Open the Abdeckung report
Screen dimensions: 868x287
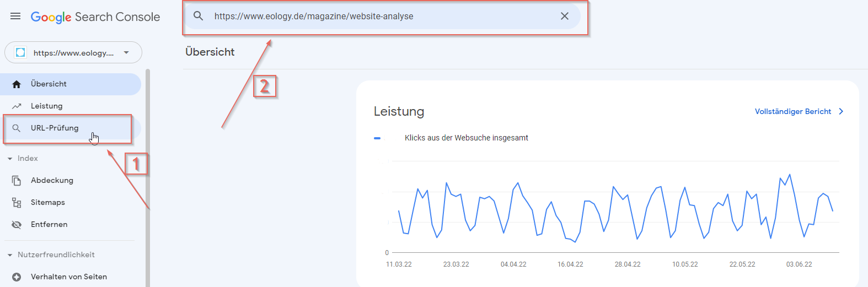[x=71, y=181]
